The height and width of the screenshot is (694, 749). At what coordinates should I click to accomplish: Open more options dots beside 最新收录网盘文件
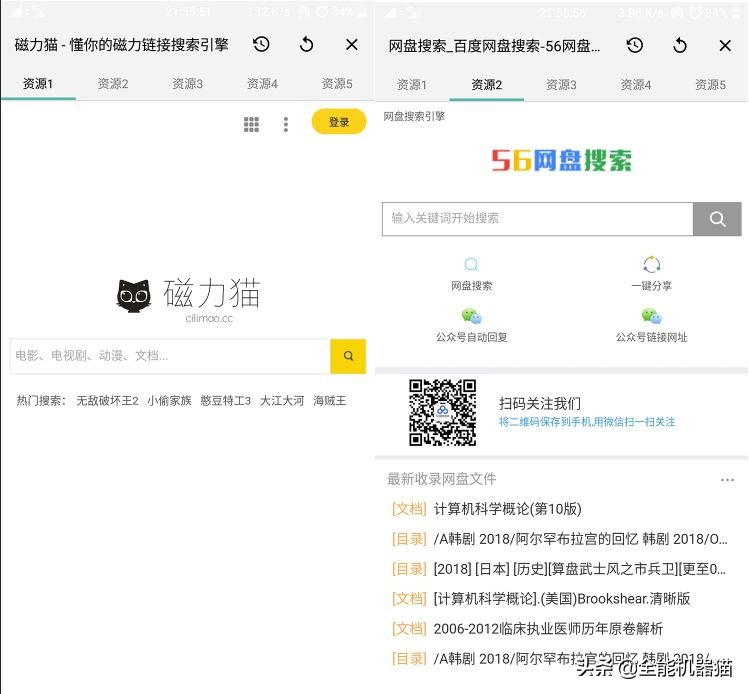coord(727,480)
